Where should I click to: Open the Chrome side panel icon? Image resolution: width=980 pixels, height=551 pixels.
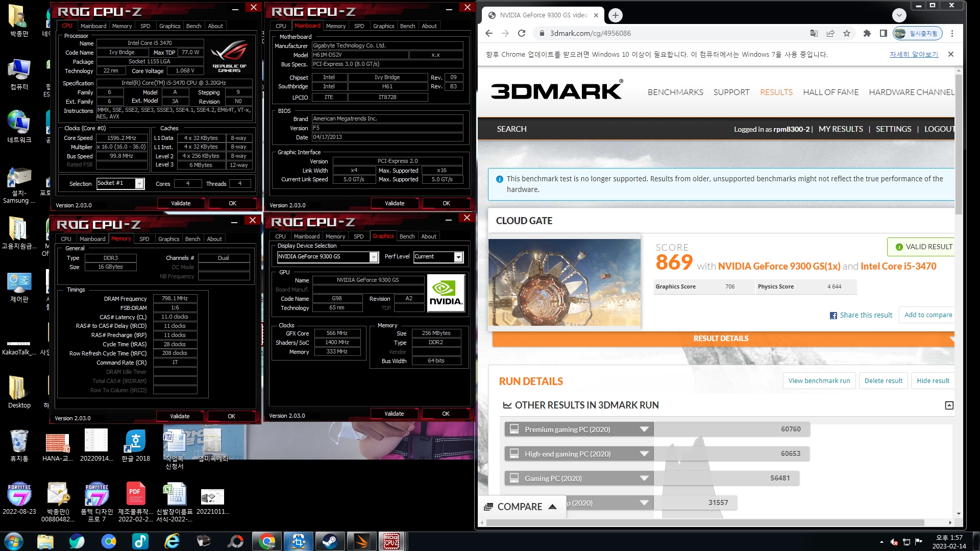[x=883, y=33]
